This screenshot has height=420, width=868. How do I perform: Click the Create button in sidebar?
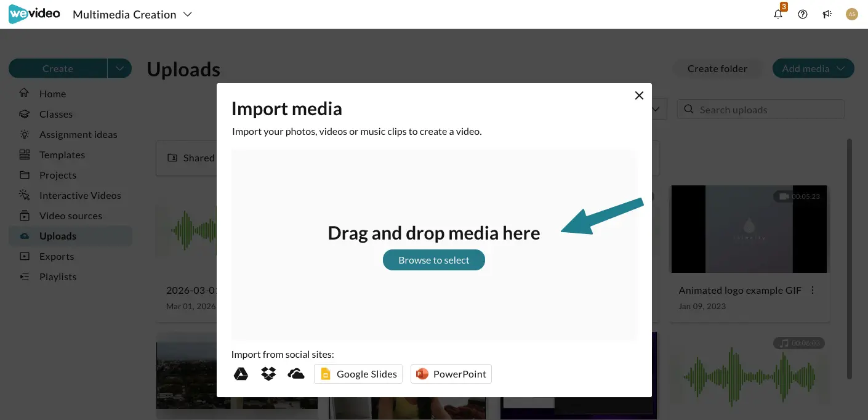(58, 68)
